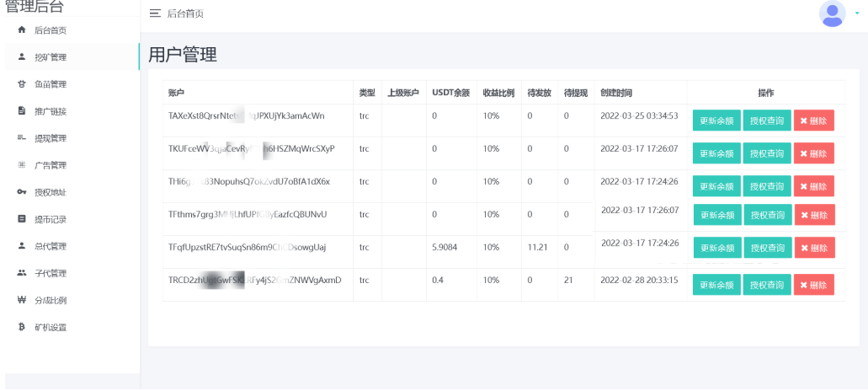Click 更新余额 for account TKUFceWV
Viewport: 868px width, 391px height.
coord(716,153)
